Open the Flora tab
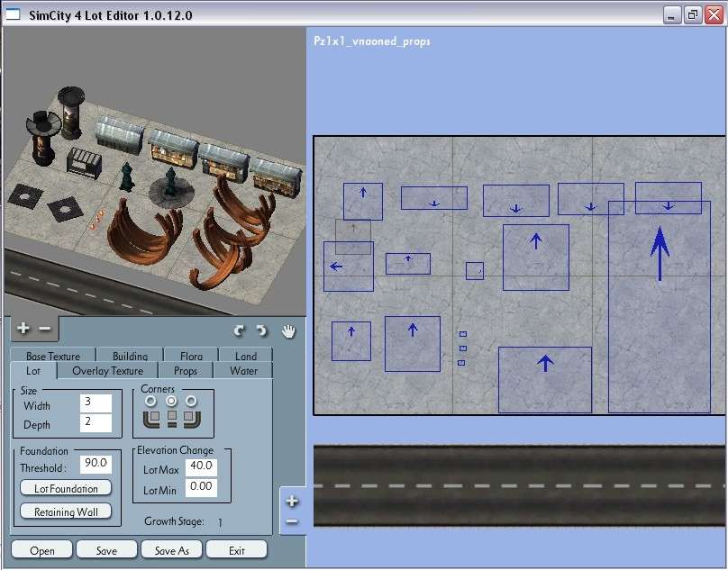Viewport: 728px width, 570px height. pyautogui.click(x=191, y=356)
